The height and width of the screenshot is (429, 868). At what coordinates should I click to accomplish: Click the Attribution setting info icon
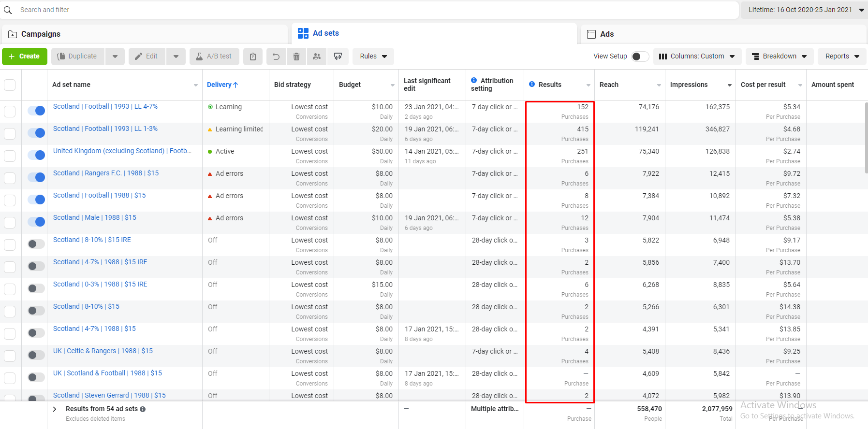click(474, 80)
